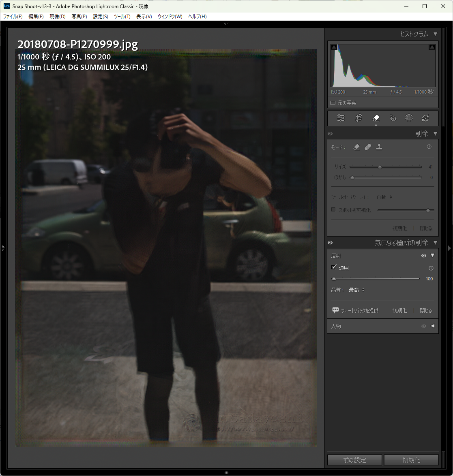Uncheck the 適用 checkbox under 反射
The image size is (453, 476).
tap(334, 267)
